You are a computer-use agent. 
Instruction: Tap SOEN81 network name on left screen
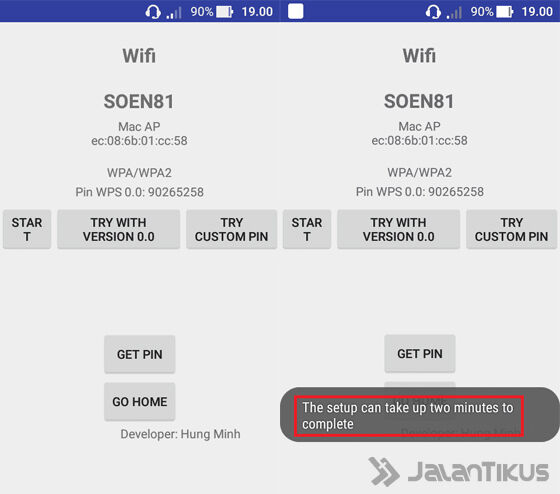tap(139, 101)
